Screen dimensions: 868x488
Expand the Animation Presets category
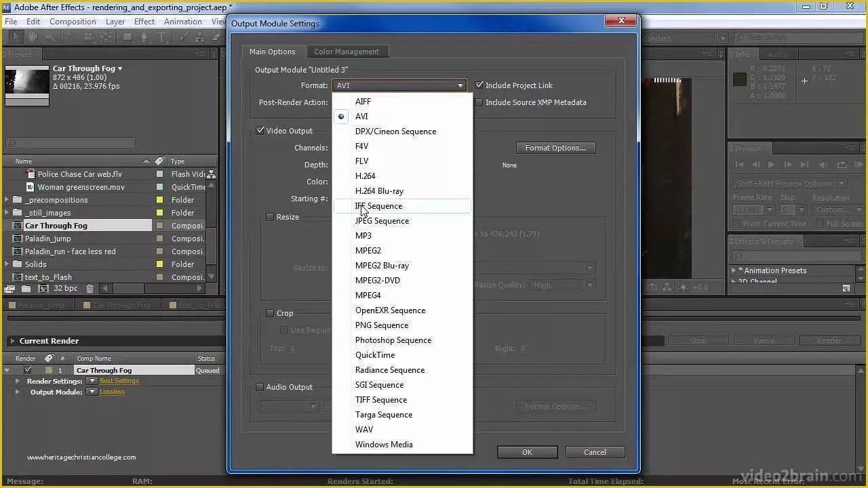[734, 270]
